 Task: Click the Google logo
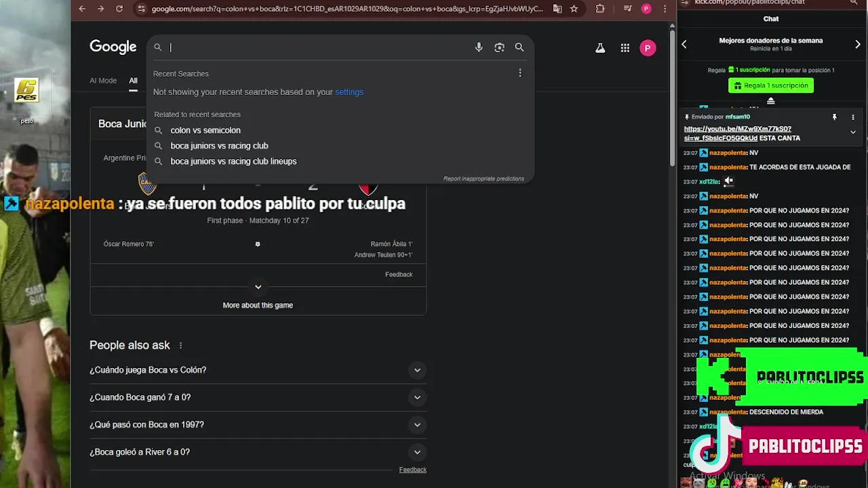[113, 47]
